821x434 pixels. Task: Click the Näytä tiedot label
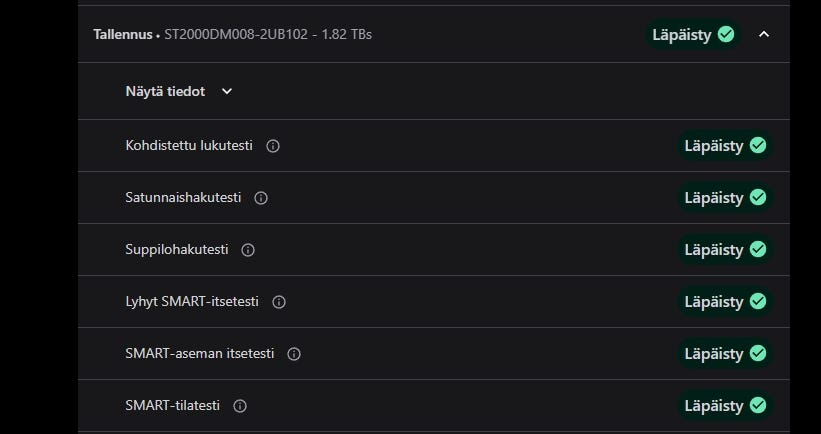pyautogui.click(x=165, y=91)
